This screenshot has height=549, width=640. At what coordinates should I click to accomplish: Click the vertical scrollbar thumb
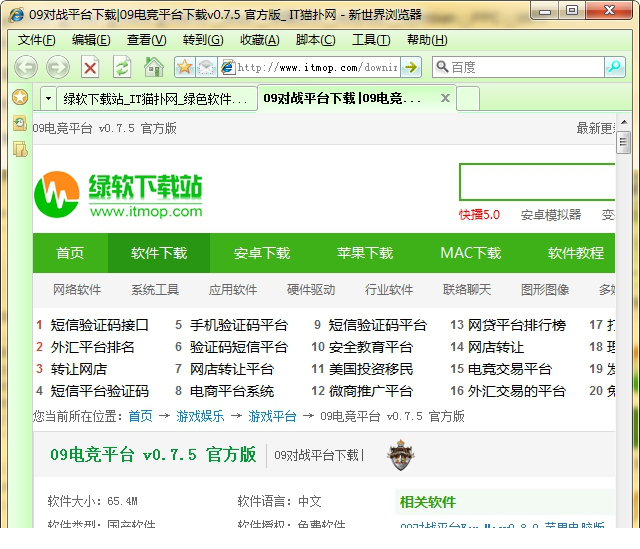623,142
